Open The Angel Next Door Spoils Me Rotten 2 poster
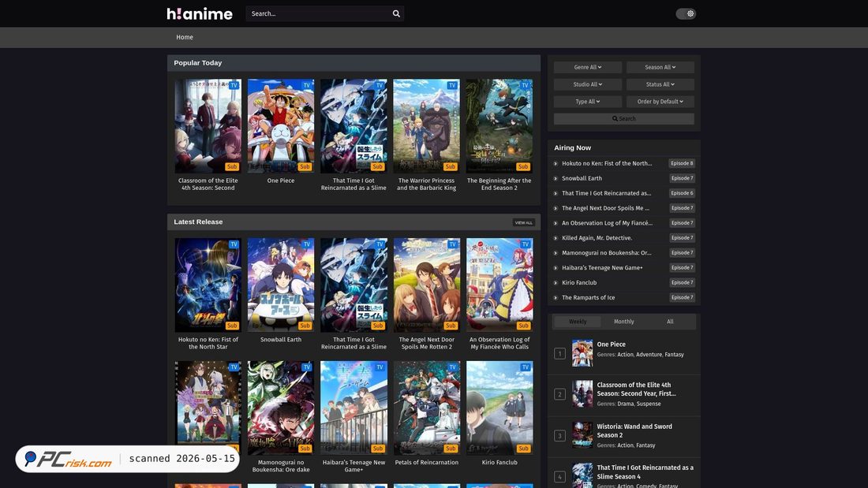Image resolution: width=868 pixels, height=488 pixels. [426, 285]
